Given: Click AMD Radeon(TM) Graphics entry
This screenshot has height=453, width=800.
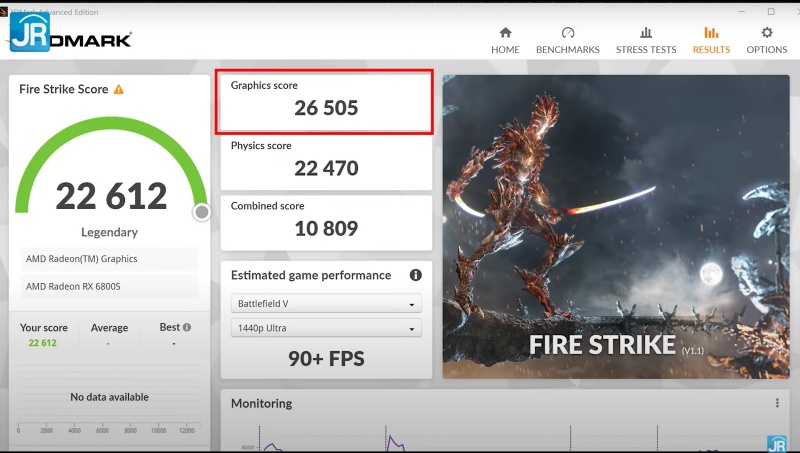Looking at the screenshot, I should [x=109, y=259].
